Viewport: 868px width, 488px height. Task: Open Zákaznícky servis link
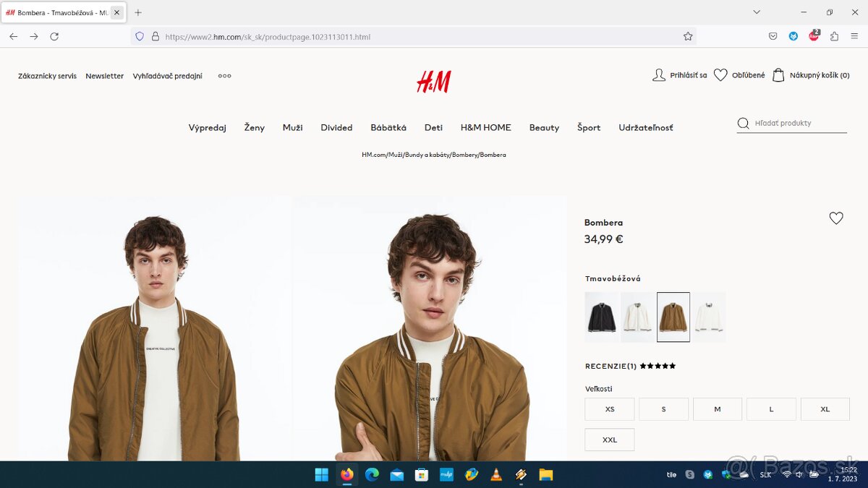click(47, 76)
